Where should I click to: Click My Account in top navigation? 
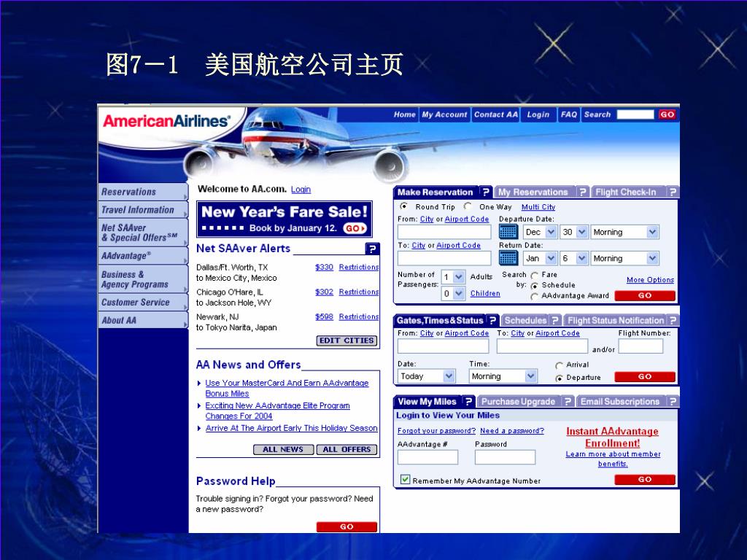tap(444, 114)
